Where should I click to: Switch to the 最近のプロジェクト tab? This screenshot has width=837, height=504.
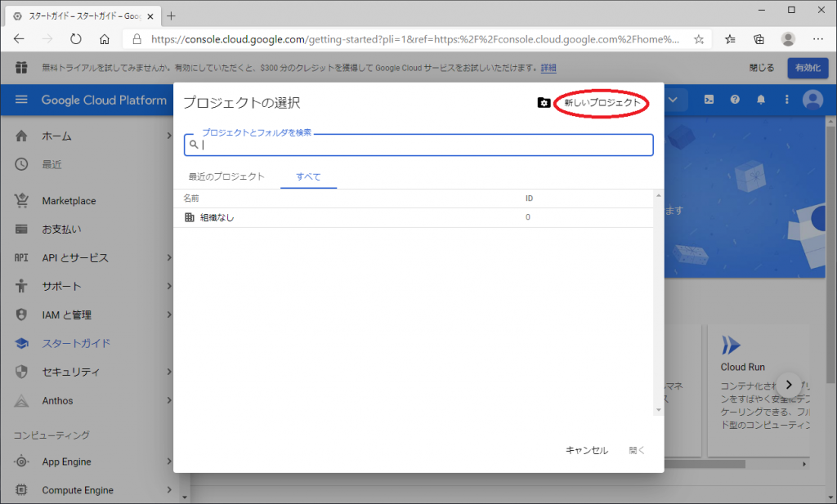[226, 176]
